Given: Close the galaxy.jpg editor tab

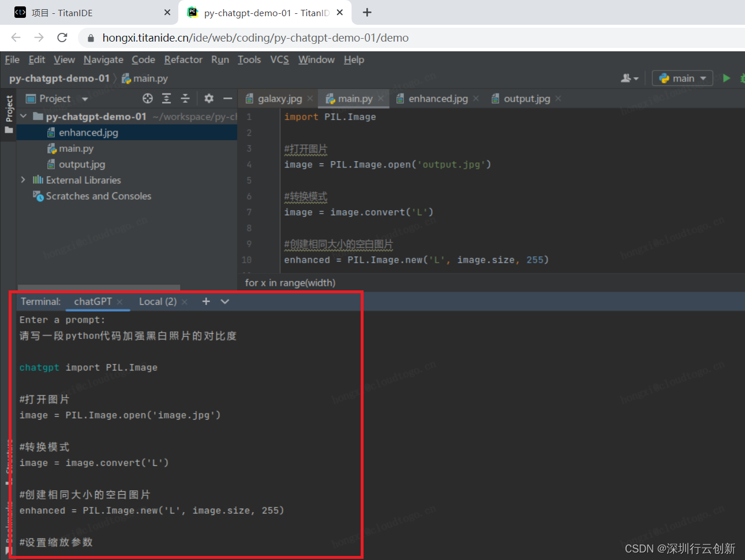Looking at the screenshot, I should click(310, 99).
